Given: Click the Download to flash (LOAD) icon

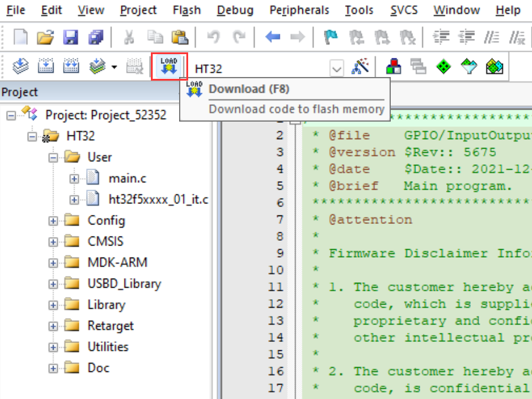Looking at the screenshot, I should pyautogui.click(x=169, y=66).
